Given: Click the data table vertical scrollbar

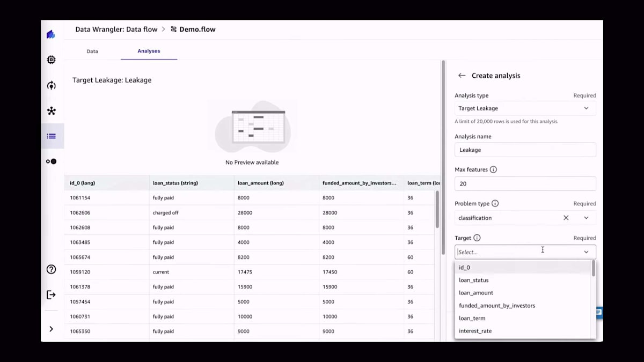Looking at the screenshot, I should coord(437,210).
